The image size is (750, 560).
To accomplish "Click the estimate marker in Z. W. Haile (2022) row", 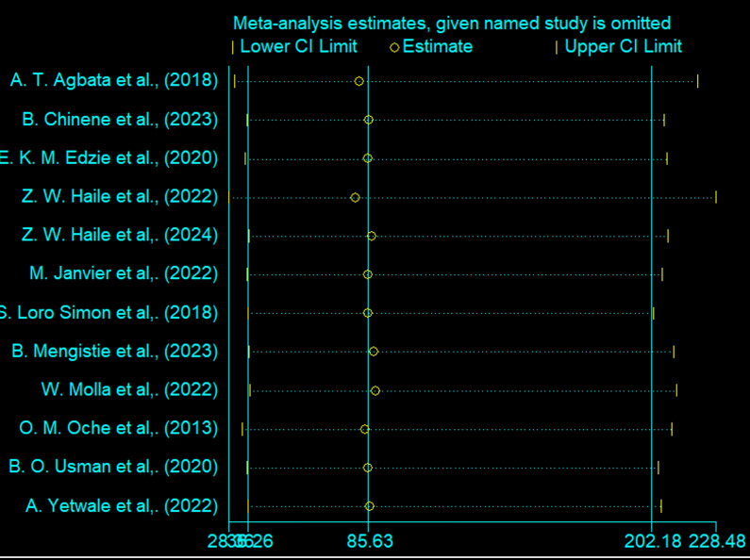I will 355,197.
